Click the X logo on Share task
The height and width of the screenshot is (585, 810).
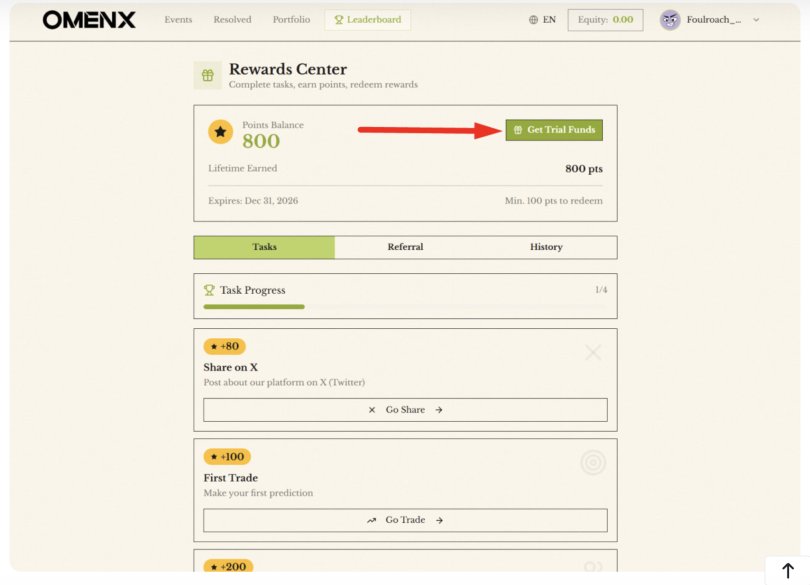(x=593, y=352)
